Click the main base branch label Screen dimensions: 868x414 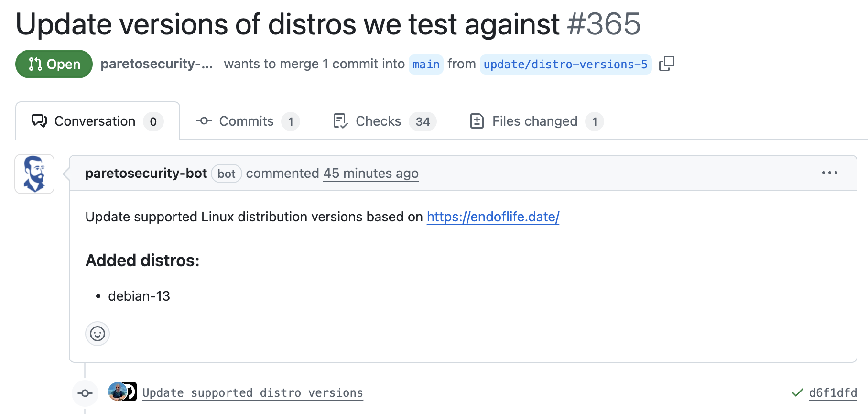point(426,64)
